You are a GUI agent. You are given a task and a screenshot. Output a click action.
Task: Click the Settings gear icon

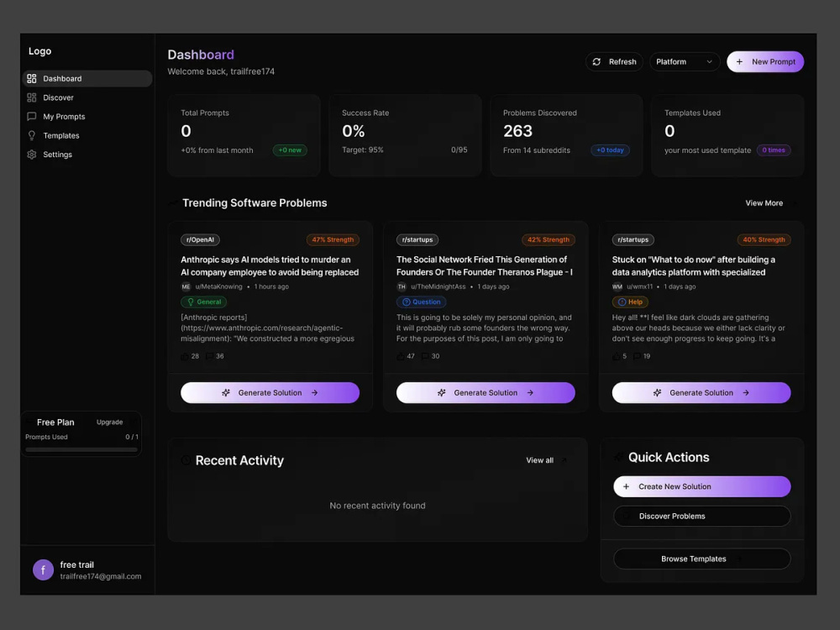click(32, 155)
